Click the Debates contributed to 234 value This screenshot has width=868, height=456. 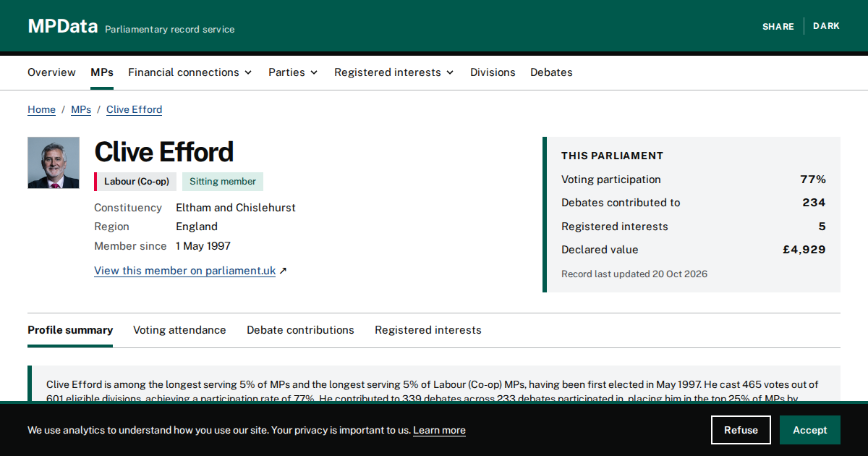tap(814, 203)
